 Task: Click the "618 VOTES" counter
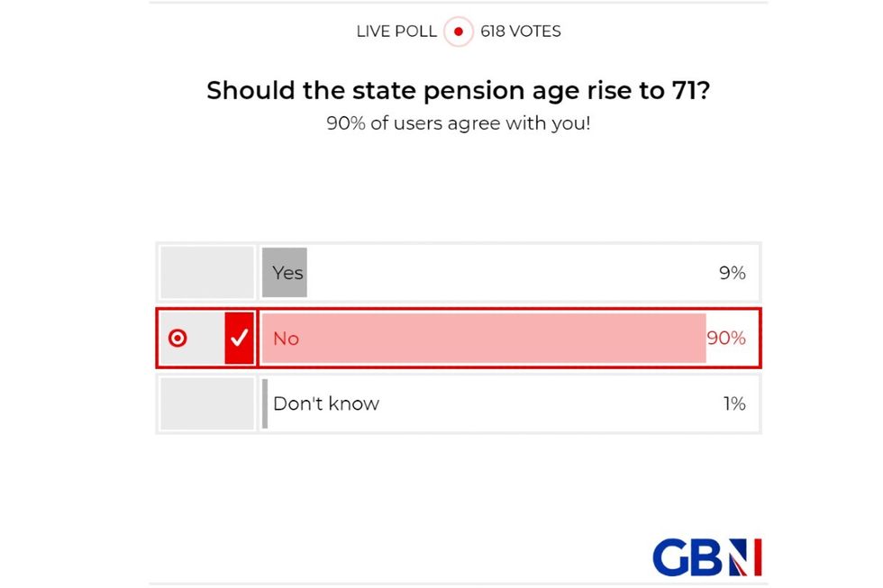tap(521, 32)
